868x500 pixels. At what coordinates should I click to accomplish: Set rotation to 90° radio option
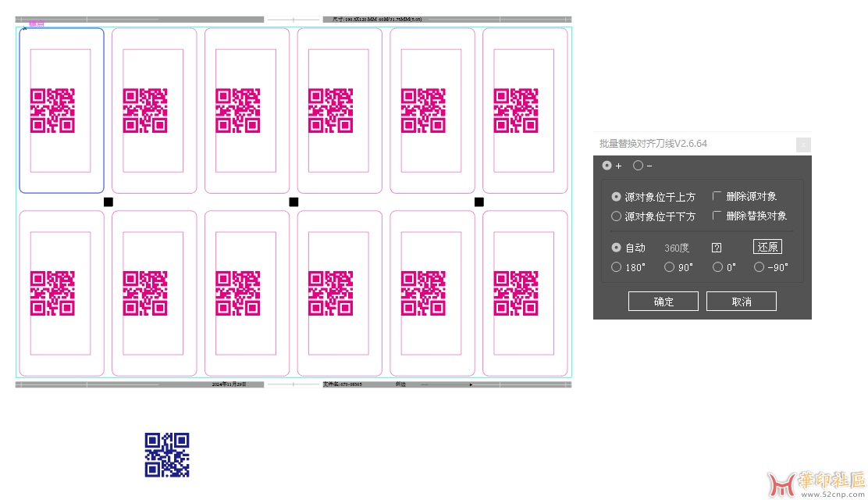point(669,267)
